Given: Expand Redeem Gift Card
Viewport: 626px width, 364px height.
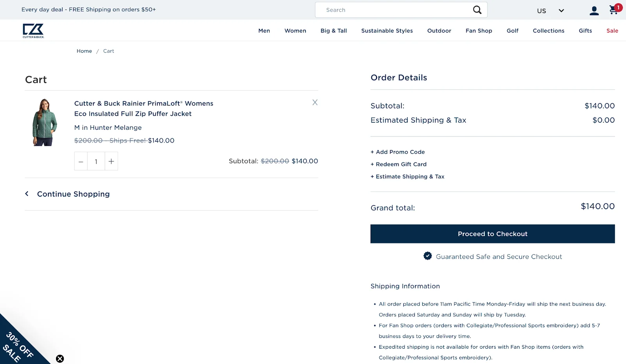Looking at the screenshot, I should (x=398, y=164).
